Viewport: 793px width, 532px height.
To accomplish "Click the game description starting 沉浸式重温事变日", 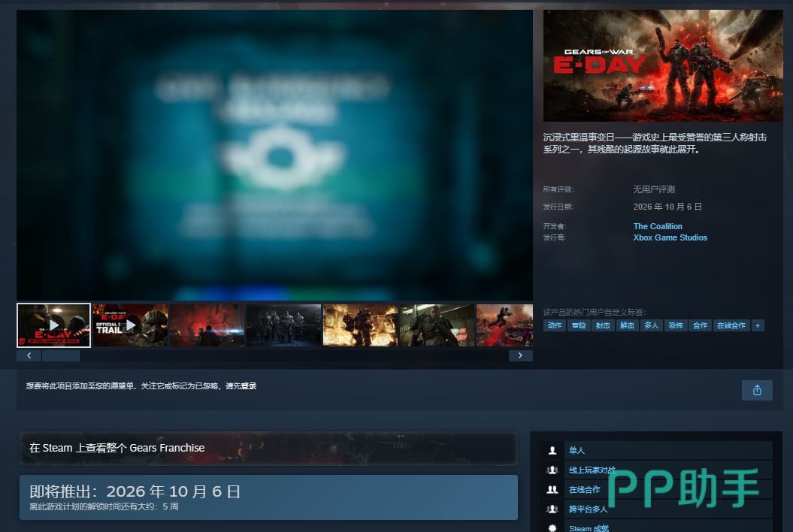I will [x=655, y=144].
